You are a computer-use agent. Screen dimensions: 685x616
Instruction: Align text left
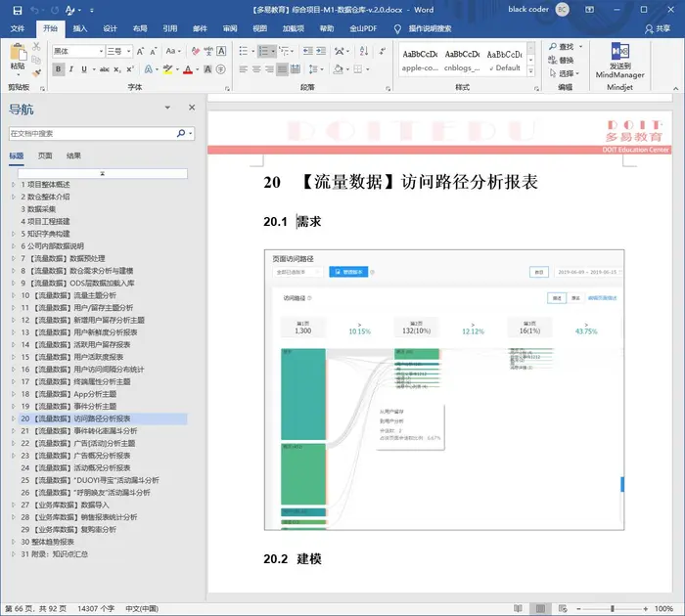pos(244,69)
